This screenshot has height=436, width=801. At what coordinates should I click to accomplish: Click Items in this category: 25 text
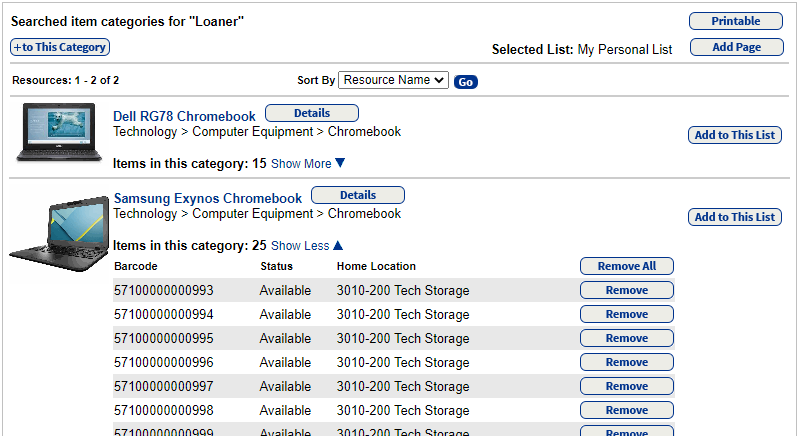[x=190, y=246]
